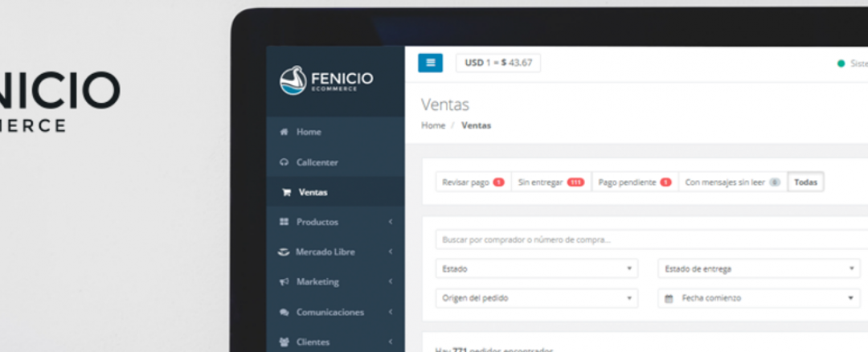Expand the Clientes submenu chevron
This screenshot has height=352, width=868.
click(x=391, y=342)
